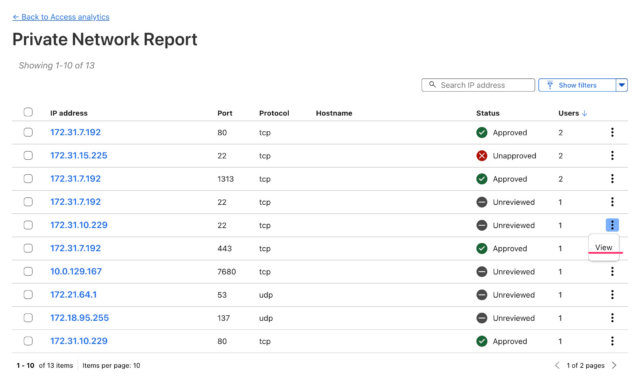Screen dimensions: 640x376
Task: Expand the Show filters dropdown arrow
Action: pyautogui.click(x=621, y=85)
